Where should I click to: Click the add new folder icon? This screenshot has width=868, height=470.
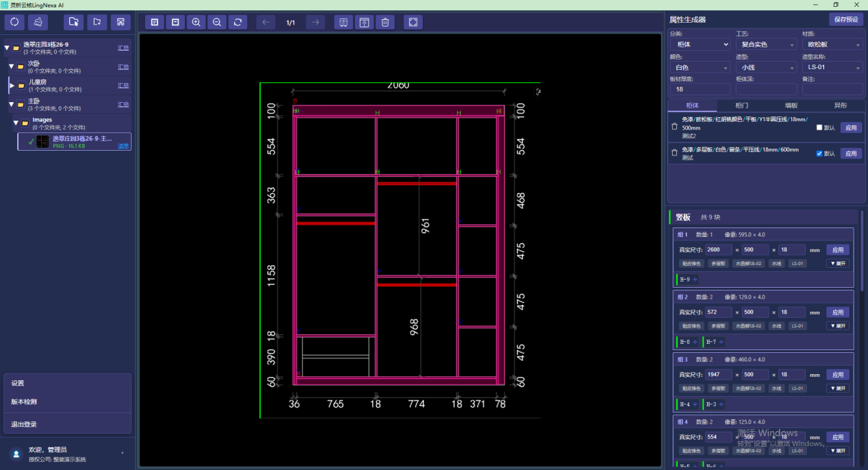click(97, 22)
